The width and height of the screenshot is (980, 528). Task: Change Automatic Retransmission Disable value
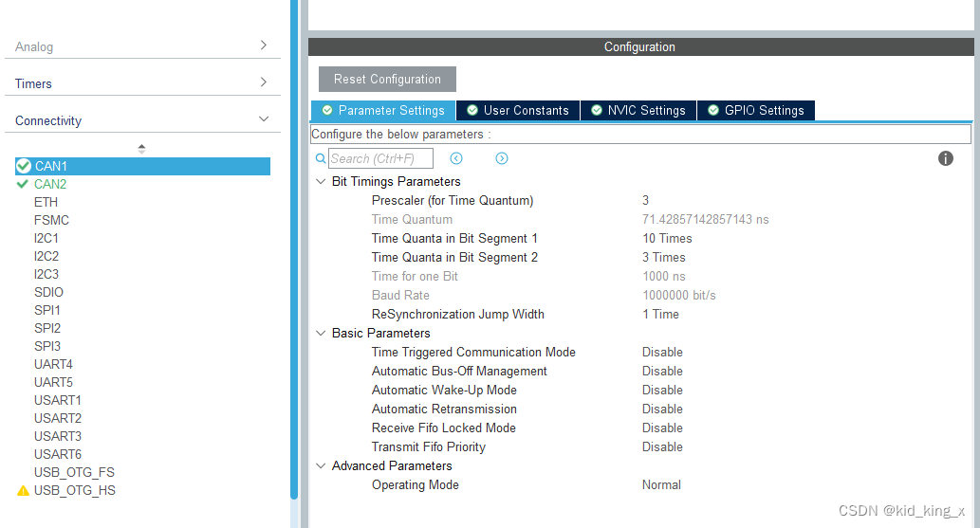[662, 410]
